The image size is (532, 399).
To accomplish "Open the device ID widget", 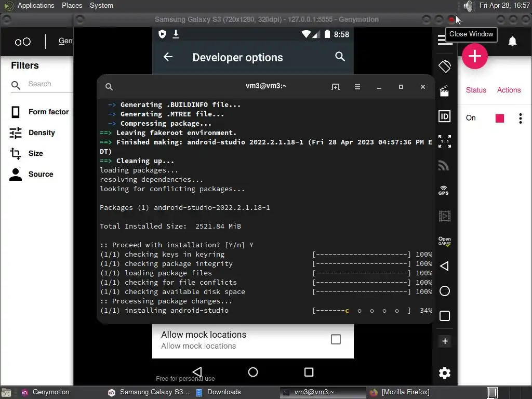I will click(x=445, y=116).
